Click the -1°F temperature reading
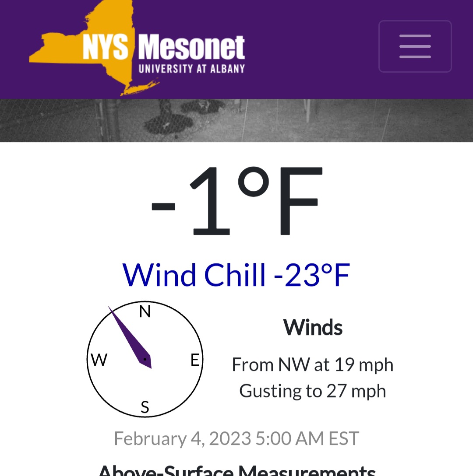 [x=236, y=201]
